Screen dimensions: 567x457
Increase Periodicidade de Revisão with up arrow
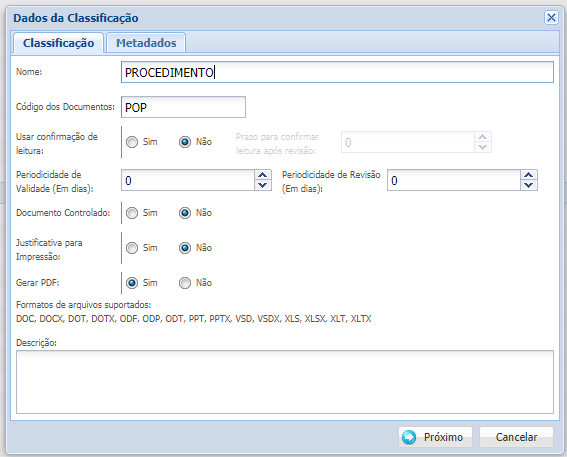pyautogui.click(x=529, y=175)
